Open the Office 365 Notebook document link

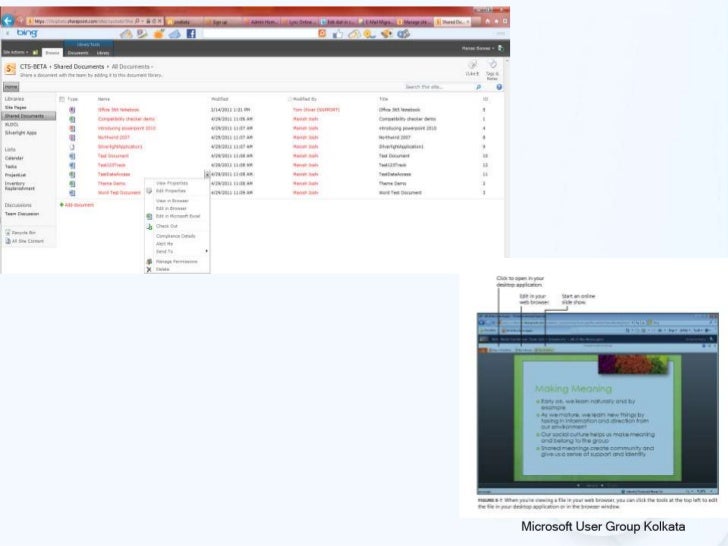(118, 110)
